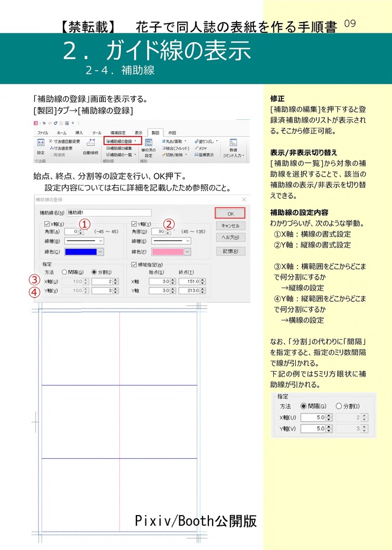Click the X軸 終点(T) field showing 151.0
Viewport: 392px width, 550px height.
pos(192,281)
